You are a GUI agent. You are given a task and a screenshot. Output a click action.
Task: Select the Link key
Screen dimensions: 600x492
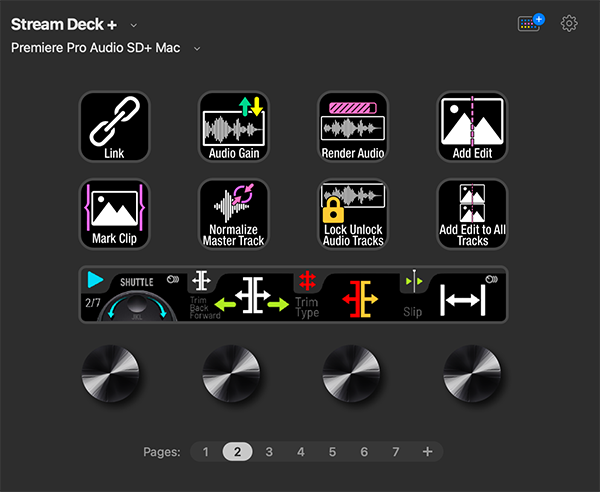coord(114,127)
